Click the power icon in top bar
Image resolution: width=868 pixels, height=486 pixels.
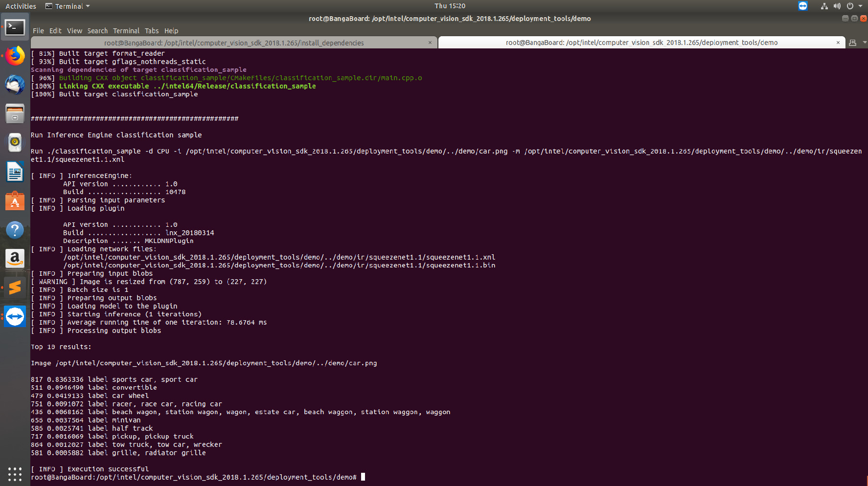[850, 6]
